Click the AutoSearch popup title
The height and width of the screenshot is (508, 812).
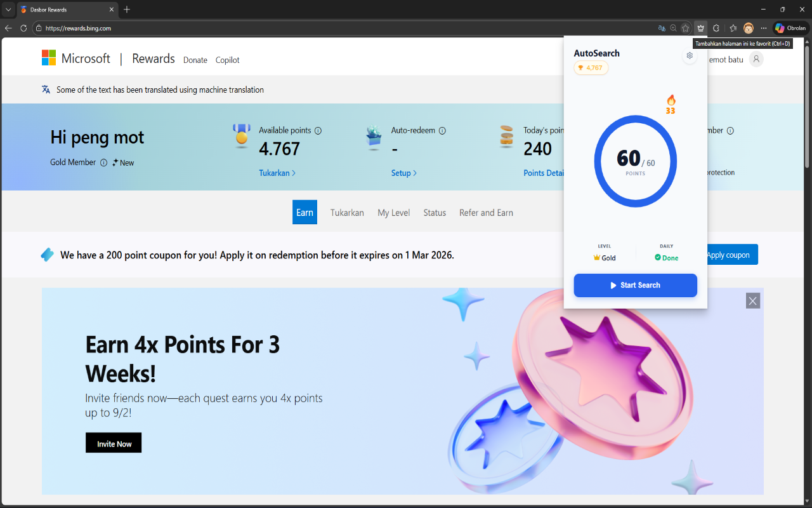point(597,53)
